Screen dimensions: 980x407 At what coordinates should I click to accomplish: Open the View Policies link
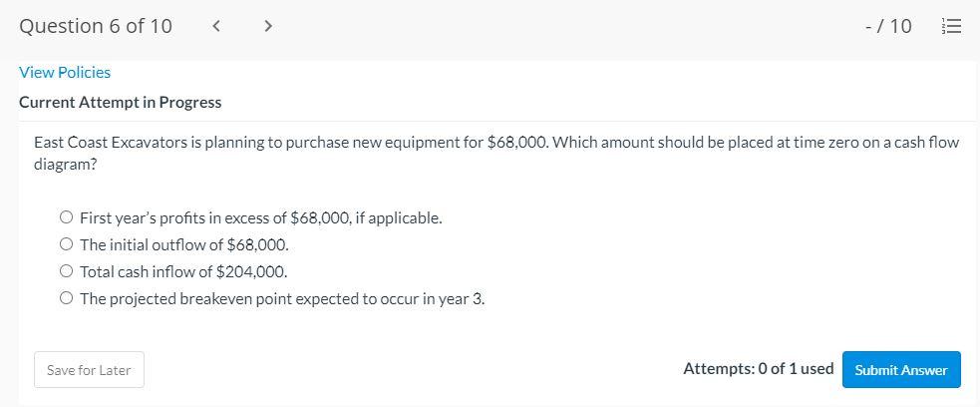coord(65,72)
